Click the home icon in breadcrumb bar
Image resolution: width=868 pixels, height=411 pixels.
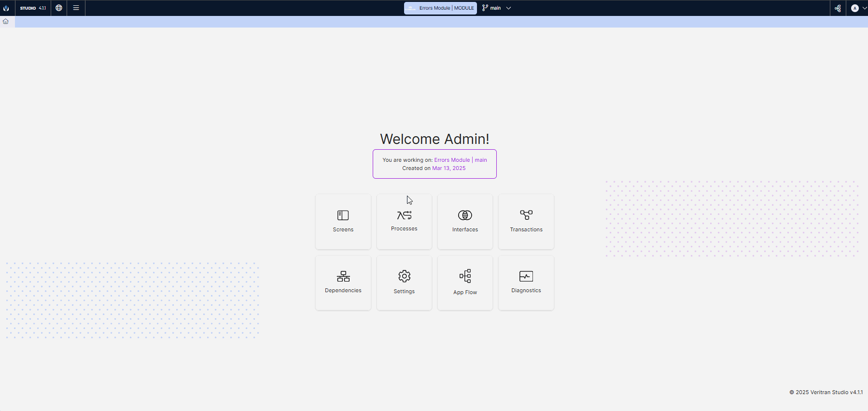tap(6, 21)
